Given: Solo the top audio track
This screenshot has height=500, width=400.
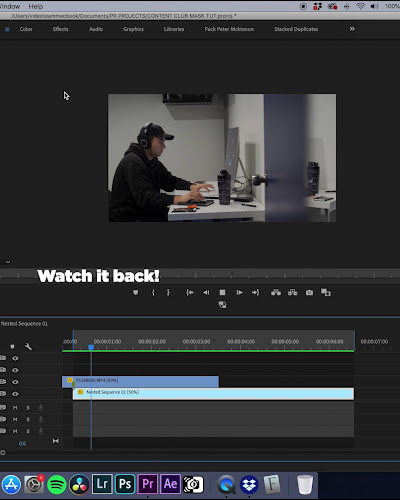Looking at the screenshot, I should 28,408.
